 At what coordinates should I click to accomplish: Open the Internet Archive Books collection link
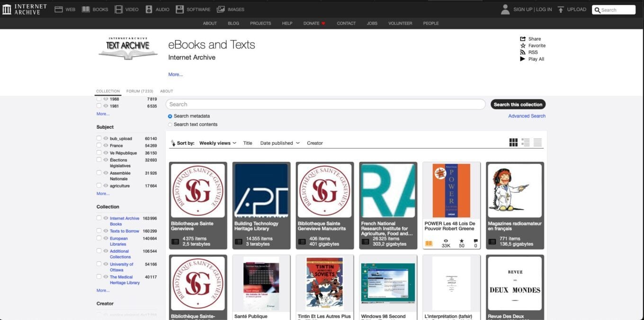pyautogui.click(x=125, y=221)
